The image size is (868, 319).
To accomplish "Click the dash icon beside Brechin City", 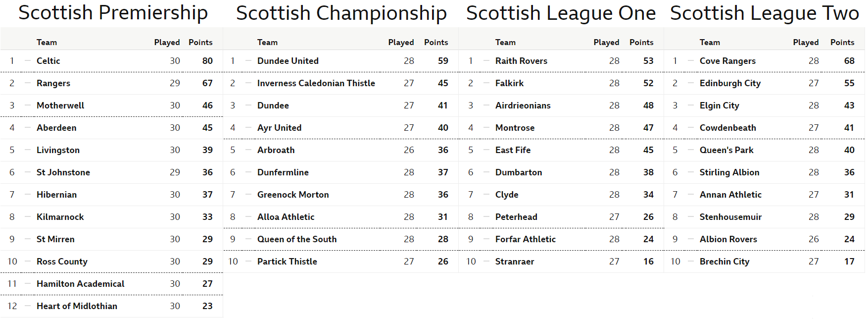I will click(x=691, y=261).
